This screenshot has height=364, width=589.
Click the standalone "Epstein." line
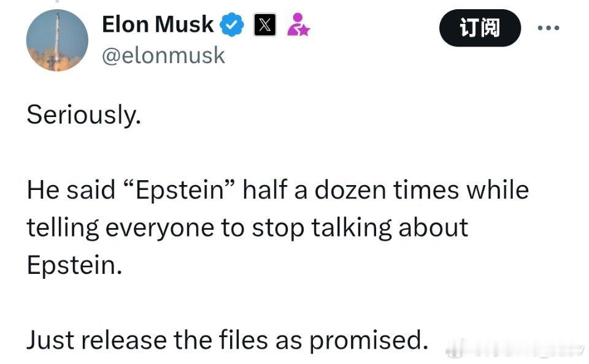[x=74, y=266]
